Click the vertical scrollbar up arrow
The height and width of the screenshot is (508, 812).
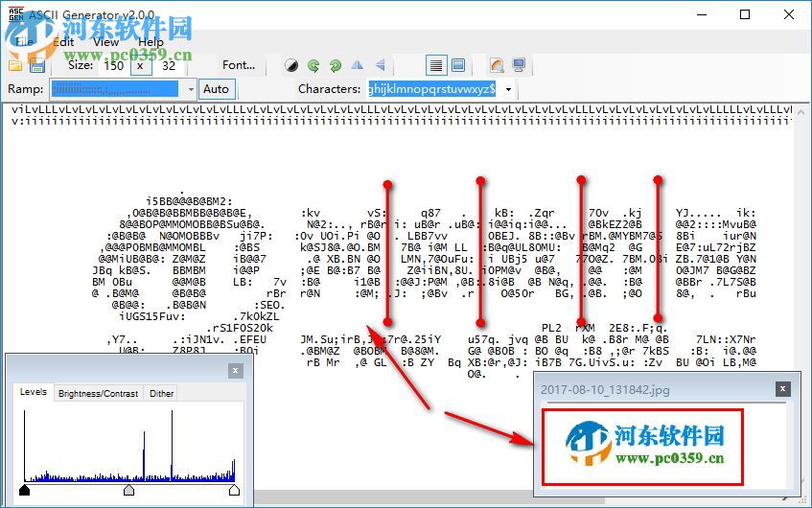(800, 112)
